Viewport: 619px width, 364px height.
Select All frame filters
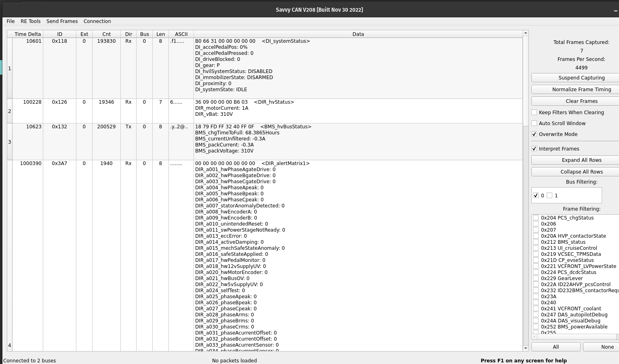(556, 347)
